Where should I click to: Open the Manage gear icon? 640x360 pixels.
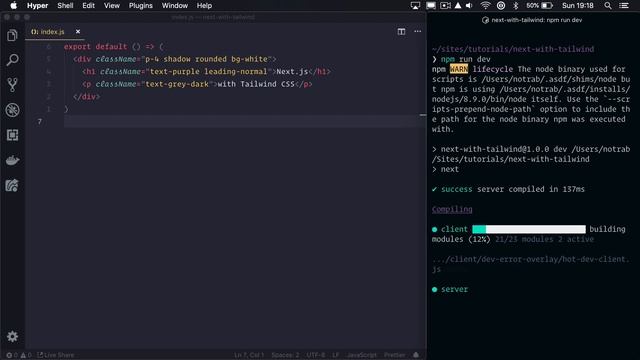(x=12, y=336)
